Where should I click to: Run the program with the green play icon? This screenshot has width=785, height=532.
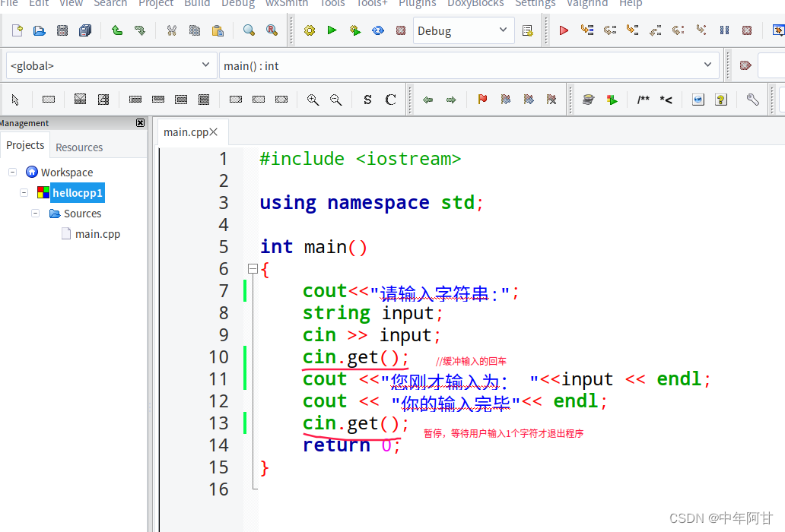click(x=332, y=30)
